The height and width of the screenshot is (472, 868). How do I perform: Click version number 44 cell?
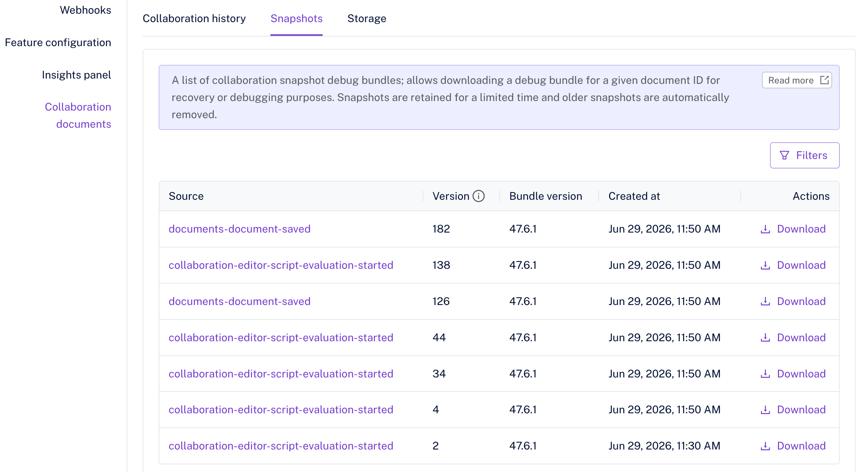439,337
